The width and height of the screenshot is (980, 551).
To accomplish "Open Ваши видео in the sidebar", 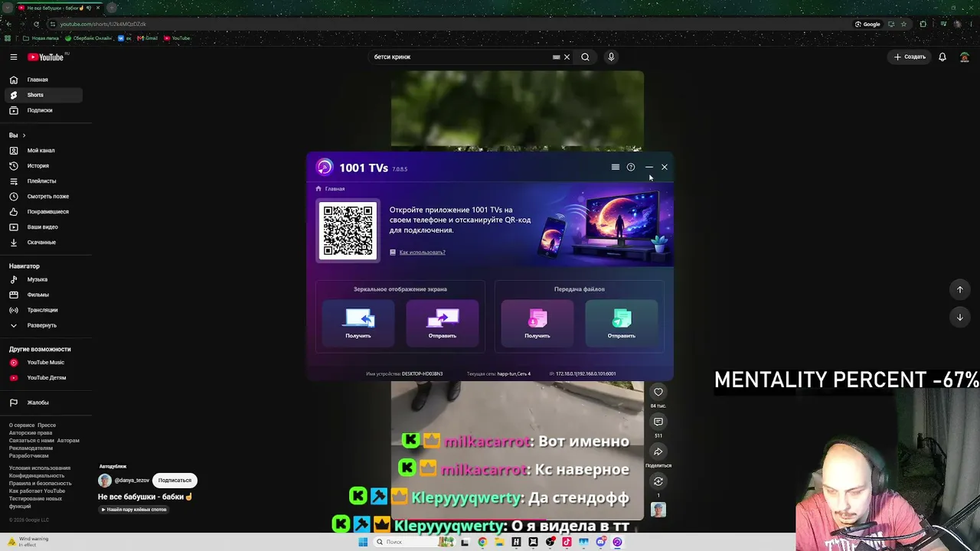I will [x=43, y=227].
